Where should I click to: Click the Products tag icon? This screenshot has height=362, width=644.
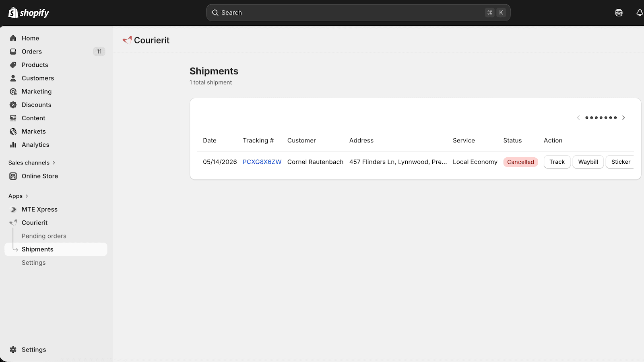[13, 65]
